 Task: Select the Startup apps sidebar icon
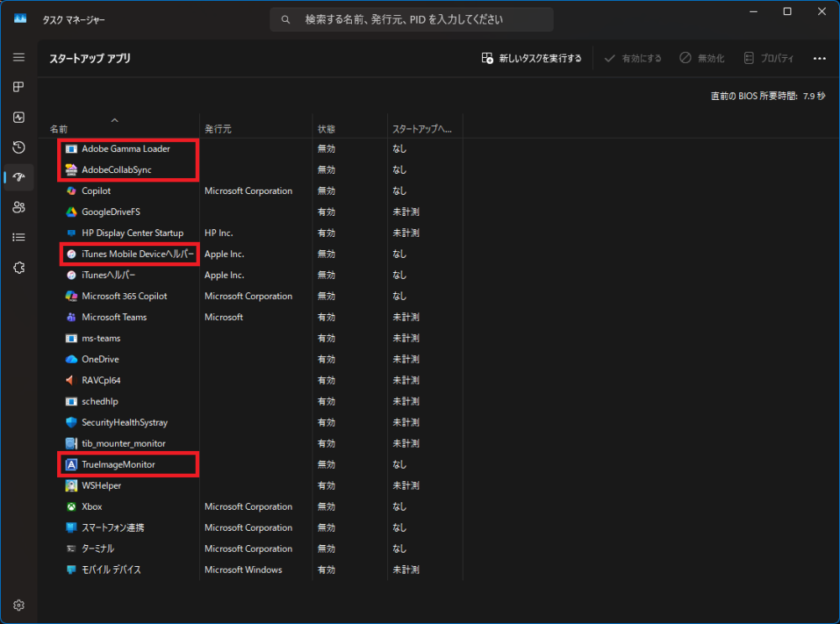[18, 177]
